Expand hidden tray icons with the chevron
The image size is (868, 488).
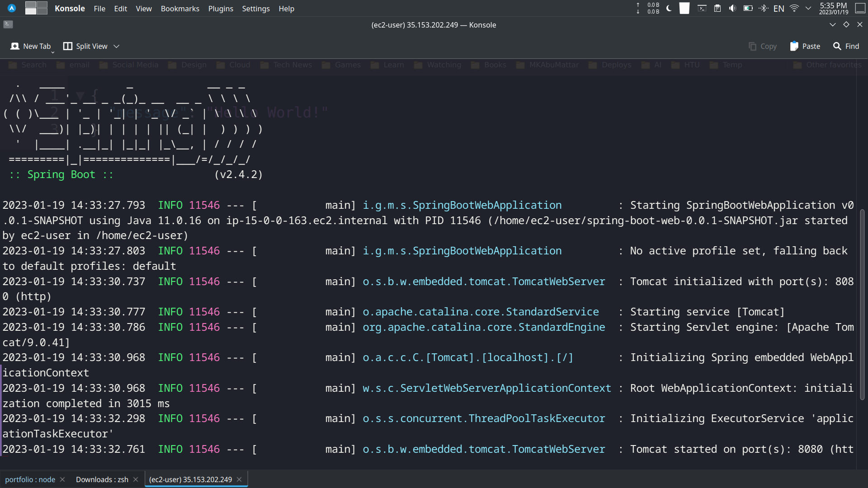[x=809, y=8]
